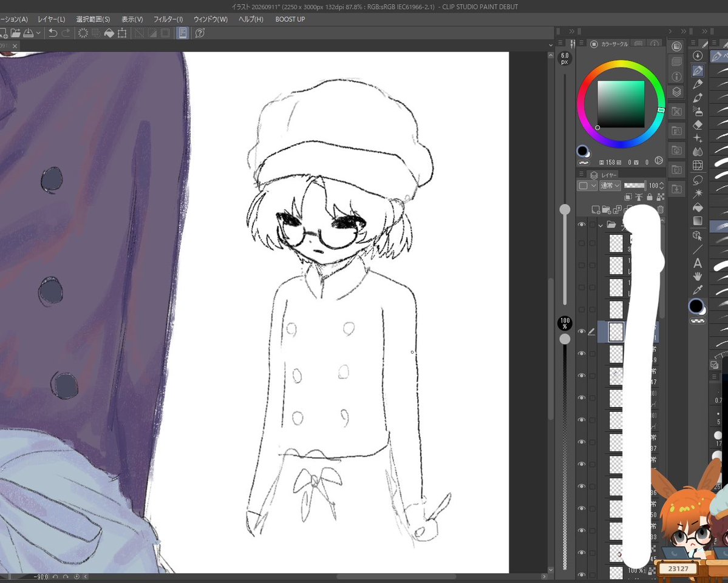Select the Blend tool
The width and height of the screenshot is (728, 583).
(x=698, y=152)
